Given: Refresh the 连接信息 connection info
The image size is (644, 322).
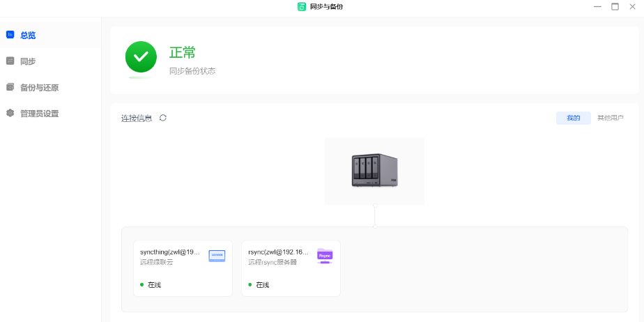Looking at the screenshot, I should (163, 118).
